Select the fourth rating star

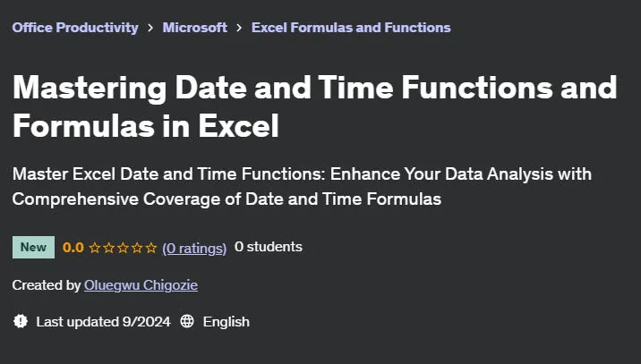137,248
